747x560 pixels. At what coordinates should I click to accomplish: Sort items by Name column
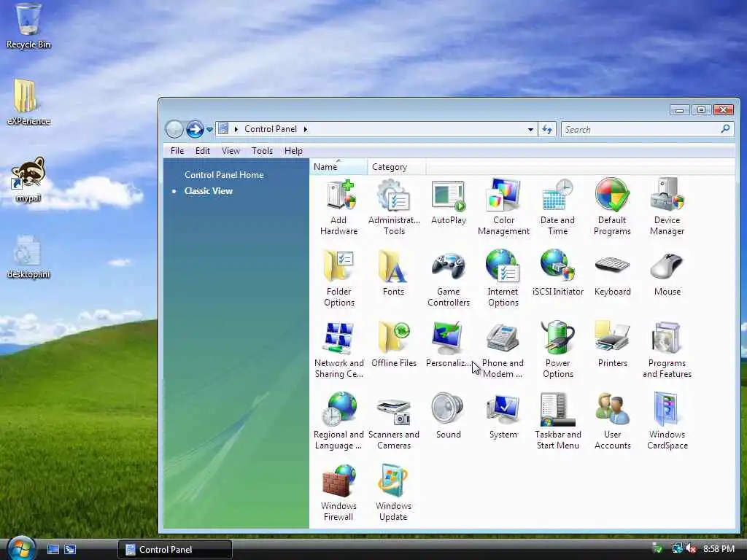(x=338, y=167)
